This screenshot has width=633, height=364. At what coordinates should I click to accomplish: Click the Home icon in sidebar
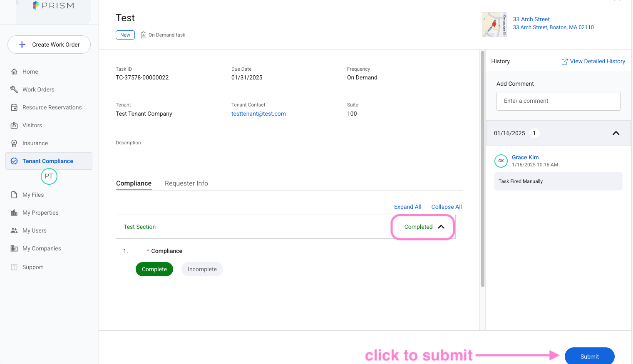[x=14, y=72]
